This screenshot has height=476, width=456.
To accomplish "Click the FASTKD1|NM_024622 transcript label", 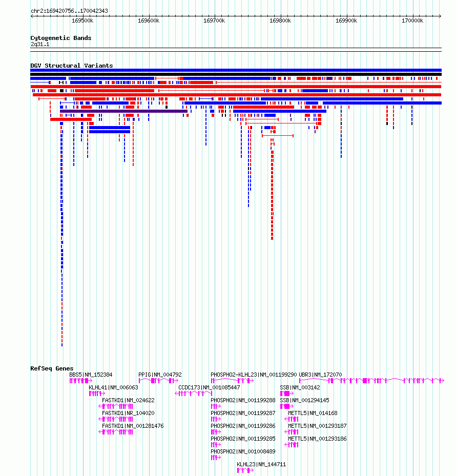I will click(128, 400).
